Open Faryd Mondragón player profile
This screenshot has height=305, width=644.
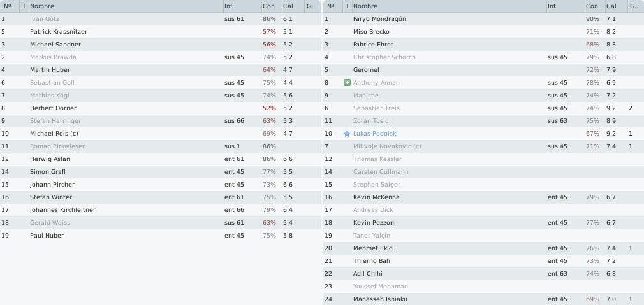click(379, 19)
